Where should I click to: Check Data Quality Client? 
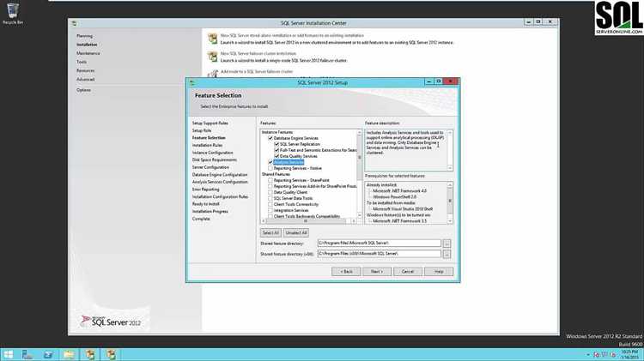click(x=270, y=192)
